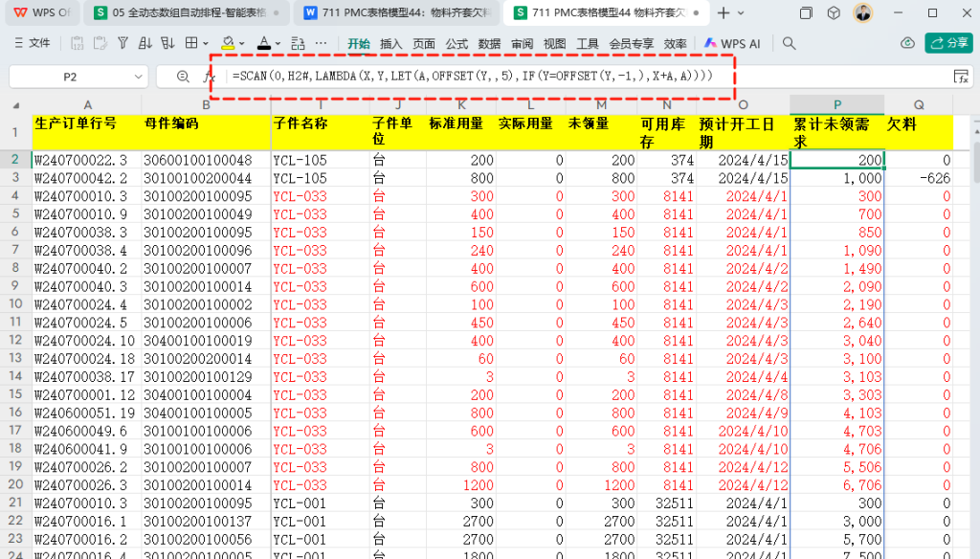The width and height of the screenshot is (980, 559).
Task: Expand the new tab dropdown chevron
Action: pyautogui.click(x=742, y=12)
